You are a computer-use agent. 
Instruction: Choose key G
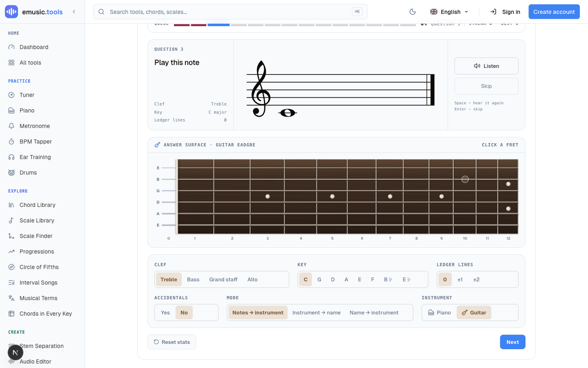319,280
